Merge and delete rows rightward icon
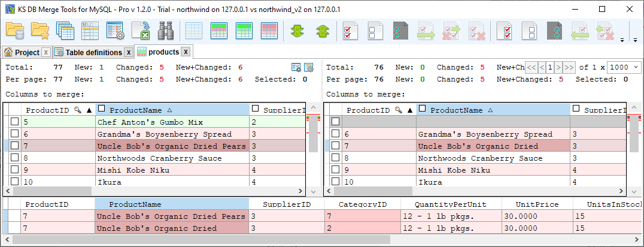 click(451, 31)
